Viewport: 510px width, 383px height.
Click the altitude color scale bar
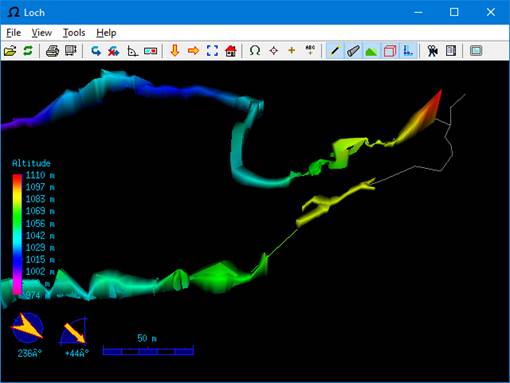coord(17,235)
